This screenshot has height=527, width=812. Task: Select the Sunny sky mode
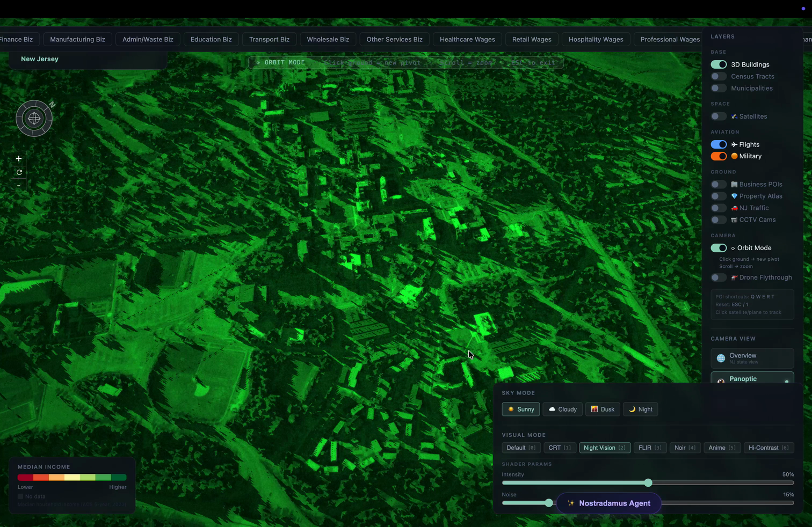pos(520,409)
